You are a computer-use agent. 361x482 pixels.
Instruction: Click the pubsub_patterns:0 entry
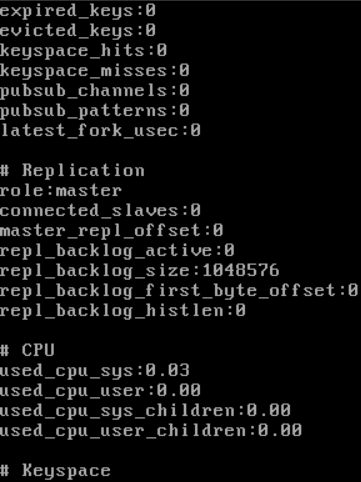click(95, 112)
